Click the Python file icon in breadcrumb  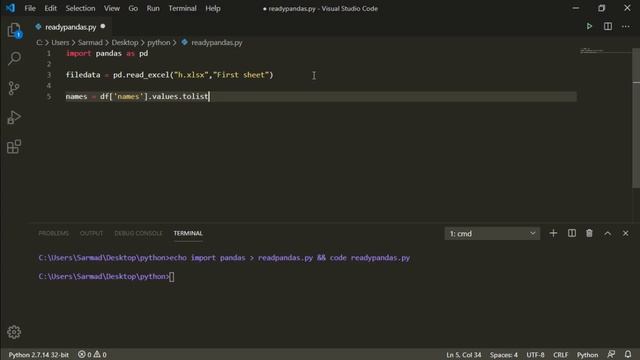pyautogui.click(x=184, y=42)
